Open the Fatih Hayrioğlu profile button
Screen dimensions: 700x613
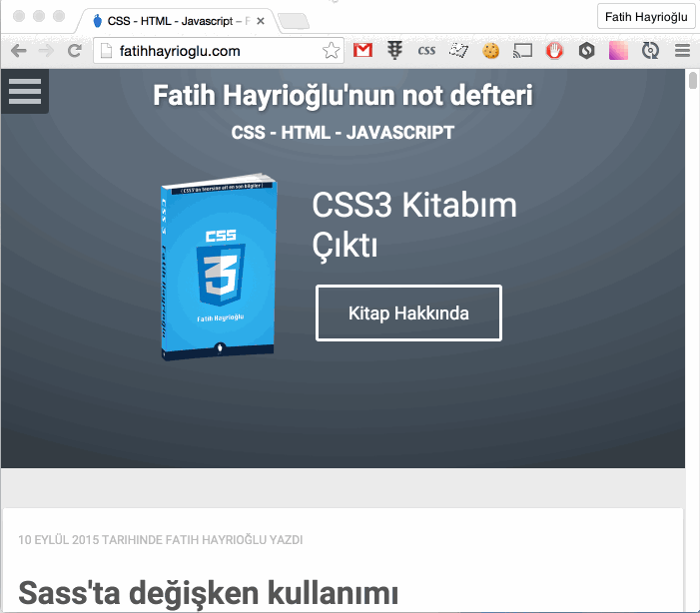click(x=645, y=17)
